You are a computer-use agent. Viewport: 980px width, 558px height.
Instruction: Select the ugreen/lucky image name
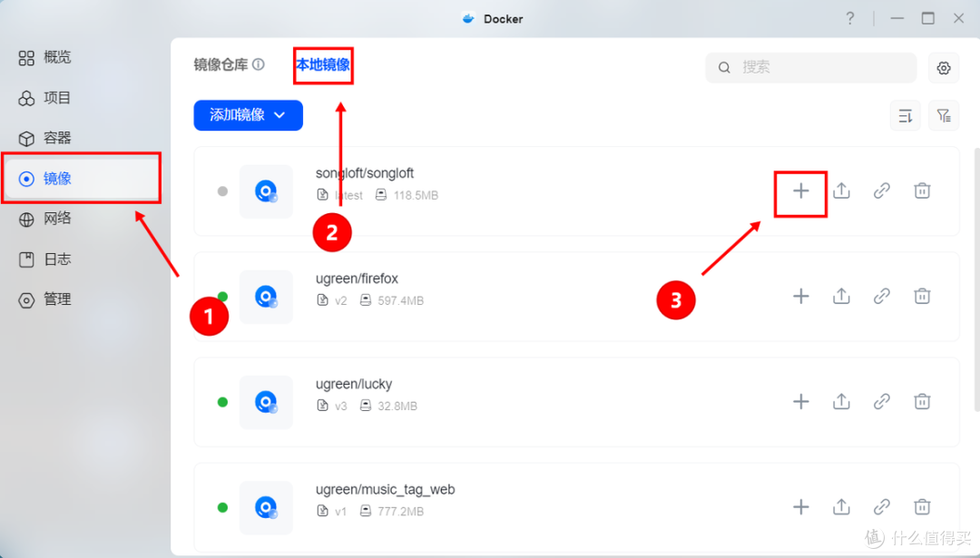coord(354,385)
